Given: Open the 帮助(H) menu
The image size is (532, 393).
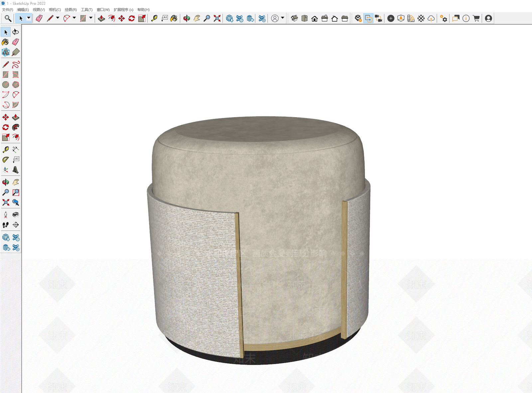Looking at the screenshot, I should tap(143, 10).
